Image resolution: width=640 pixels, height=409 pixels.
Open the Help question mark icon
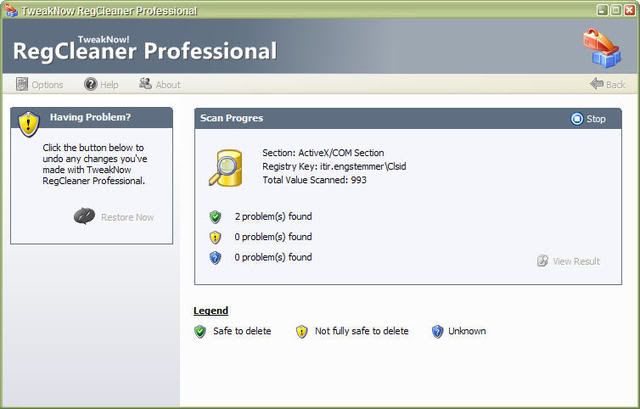click(90, 84)
